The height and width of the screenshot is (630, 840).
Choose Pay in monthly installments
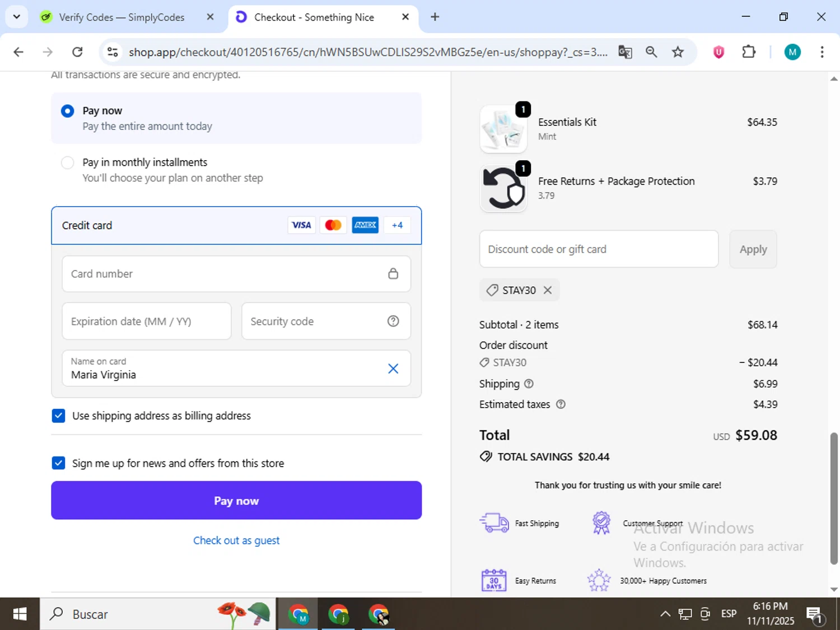[x=67, y=163]
